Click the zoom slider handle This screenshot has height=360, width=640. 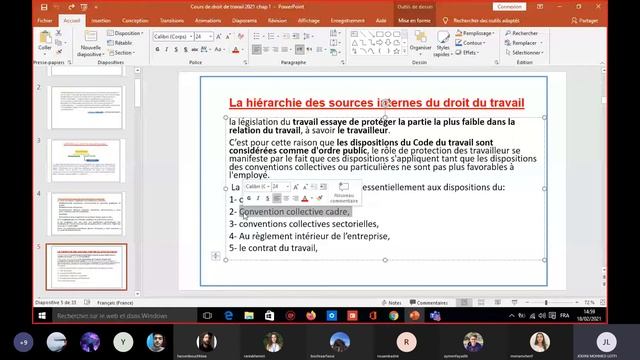[x=546, y=302]
